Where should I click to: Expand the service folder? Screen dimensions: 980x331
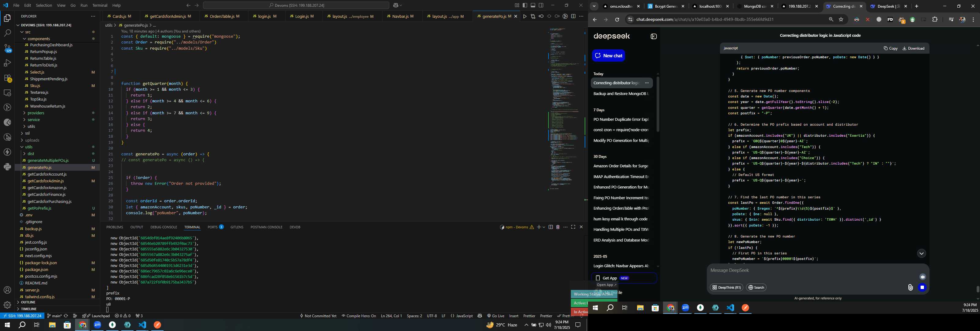pyautogui.click(x=33, y=120)
